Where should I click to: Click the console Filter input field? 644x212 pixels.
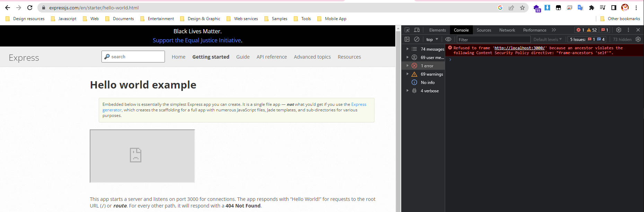(x=494, y=40)
